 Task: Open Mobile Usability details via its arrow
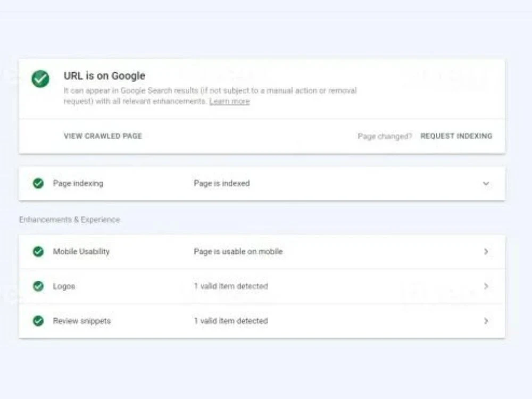486,252
